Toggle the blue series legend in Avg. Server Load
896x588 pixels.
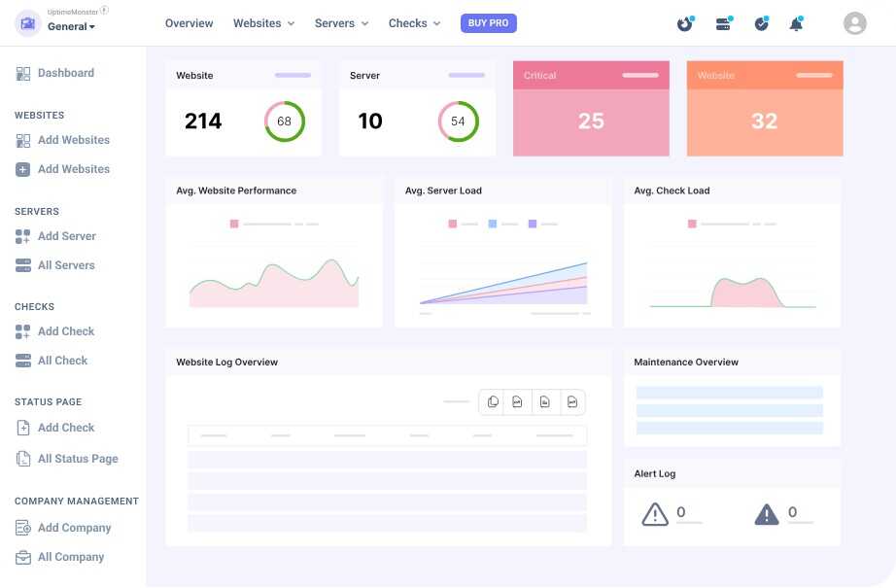(x=494, y=223)
